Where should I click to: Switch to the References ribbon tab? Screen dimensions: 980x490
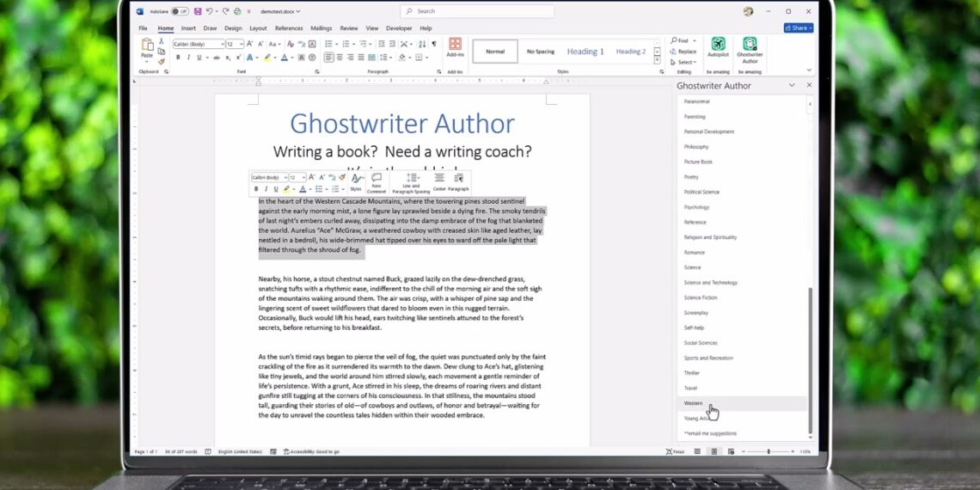pos(289,28)
